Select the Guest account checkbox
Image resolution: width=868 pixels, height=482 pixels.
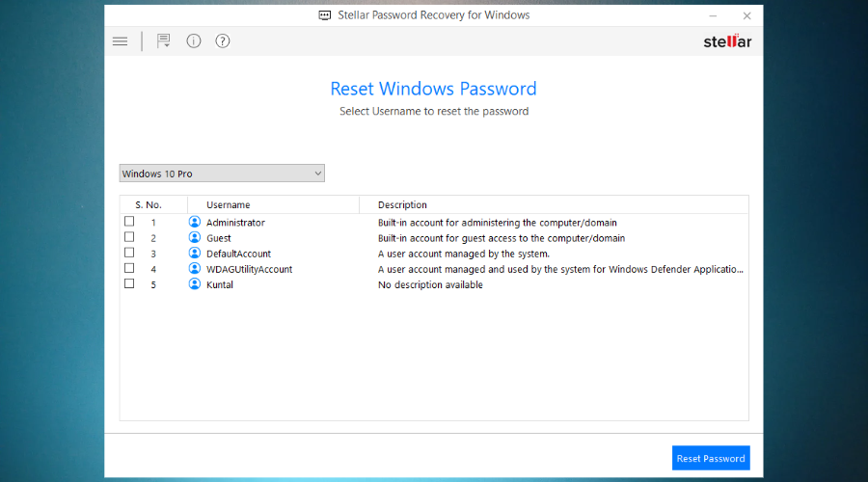129,237
